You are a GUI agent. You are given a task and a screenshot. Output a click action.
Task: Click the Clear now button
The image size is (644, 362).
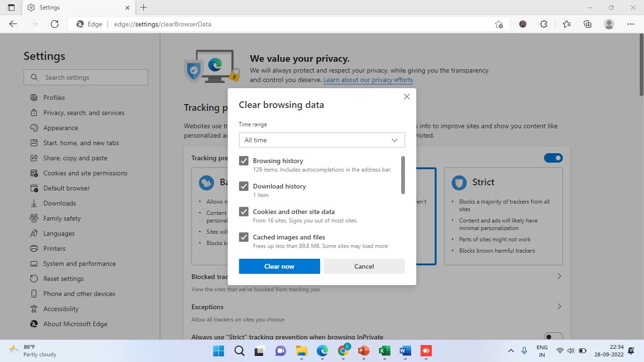click(280, 266)
